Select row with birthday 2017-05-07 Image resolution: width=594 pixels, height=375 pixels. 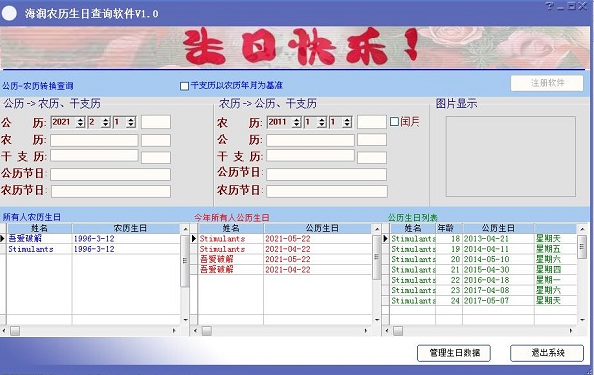click(483, 300)
